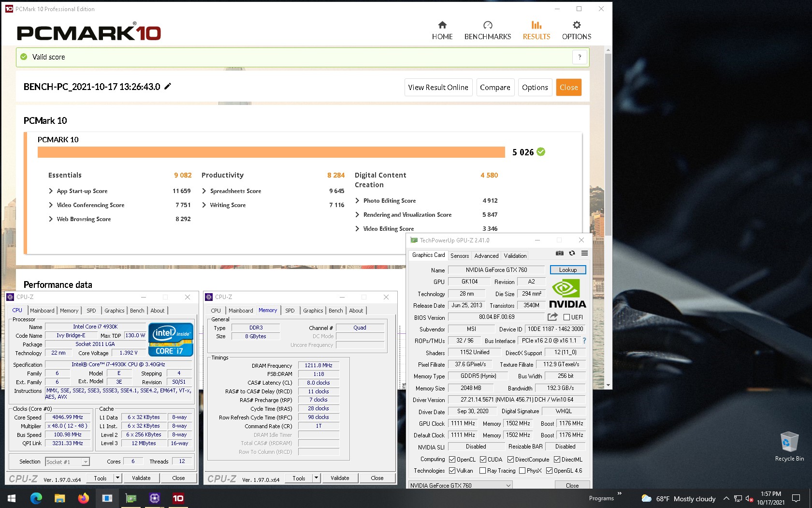Open File Explorer from the taskbar
Screen dimensions: 812x508
59,498
